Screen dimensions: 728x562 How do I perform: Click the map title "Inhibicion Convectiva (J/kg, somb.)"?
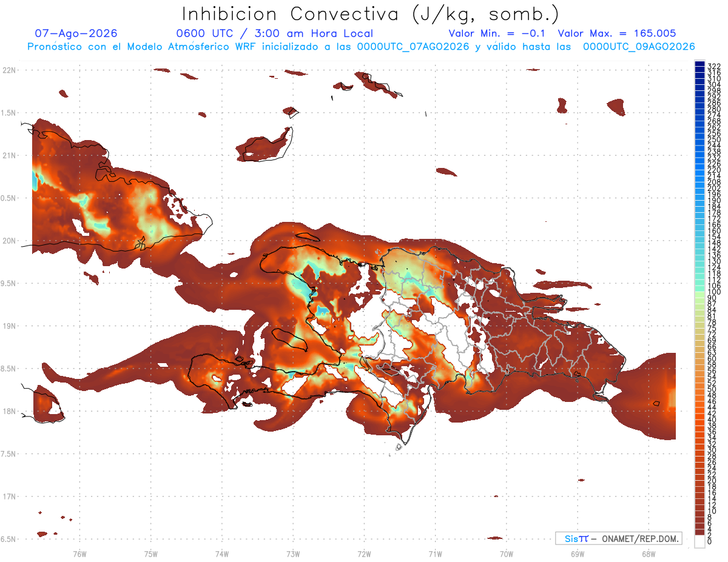coord(371,15)
